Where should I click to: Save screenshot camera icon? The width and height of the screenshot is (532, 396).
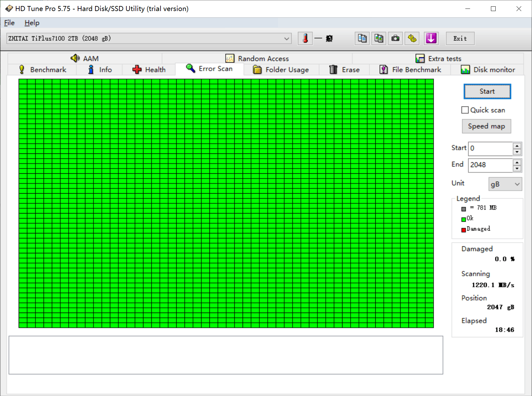pyautogui.click(x=395, y=39)
